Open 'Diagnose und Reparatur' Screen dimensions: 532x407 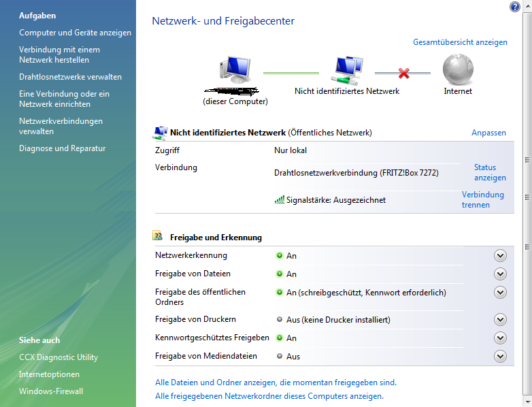62,148
